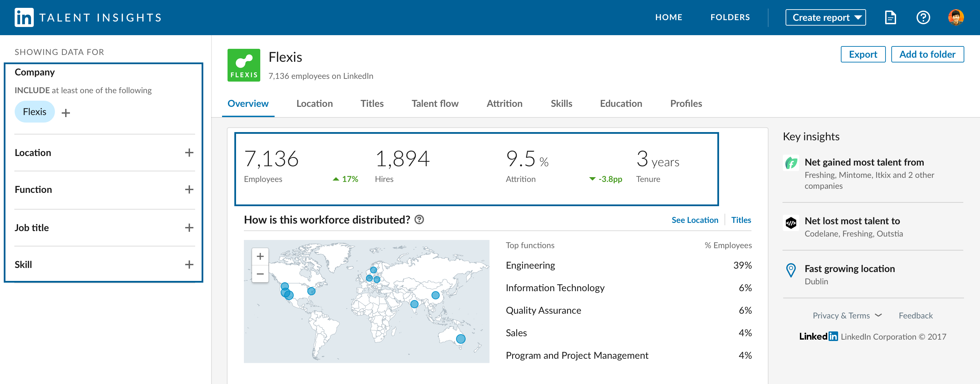Click the LinkedIn Talent Insights logo
This screenshot has width=980, height=384.
click(24, 17)
